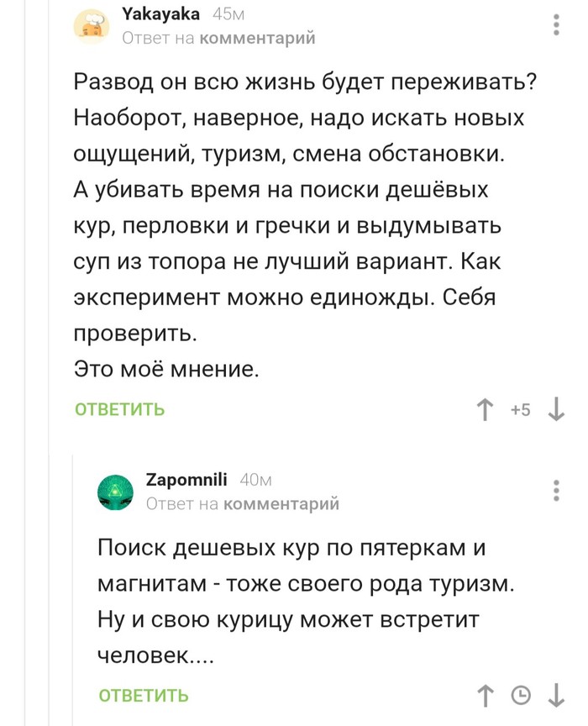Downvote Yakayaka's comment with the down arrow

tap(555, 409)
